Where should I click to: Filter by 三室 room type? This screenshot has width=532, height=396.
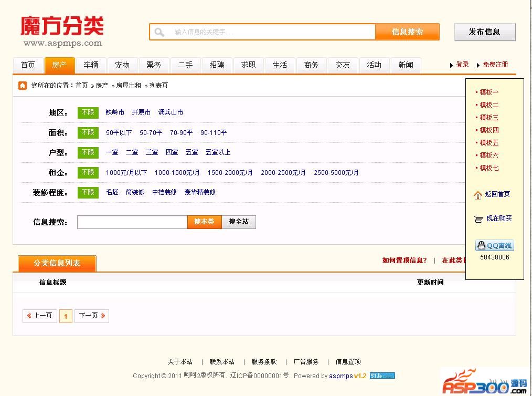coord(152,152)
